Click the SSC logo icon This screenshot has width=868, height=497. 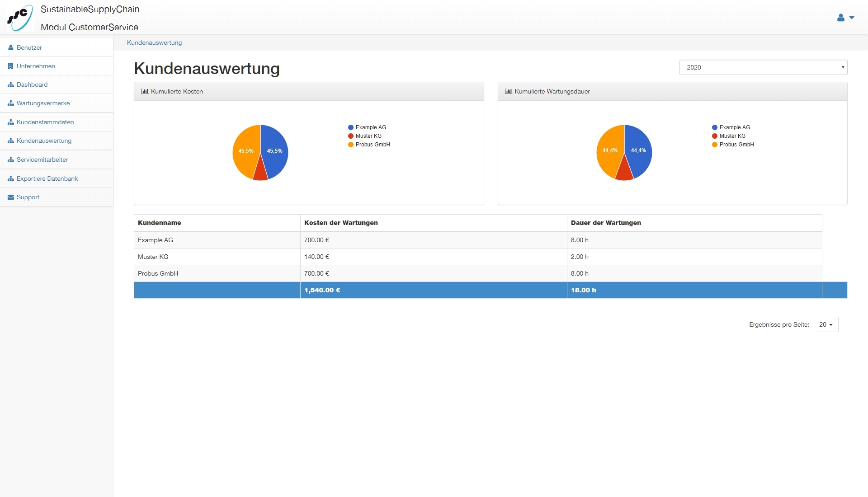coord(20,18)
